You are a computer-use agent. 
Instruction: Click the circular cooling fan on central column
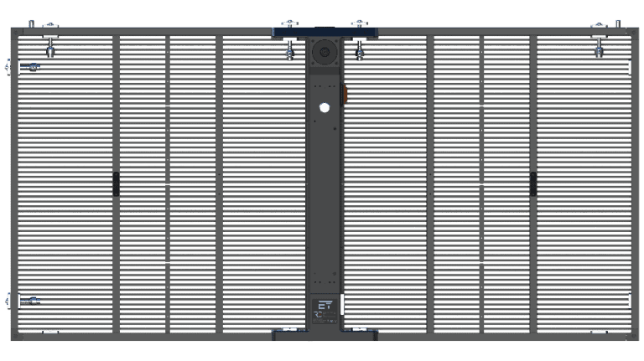(x=324, y=52)
